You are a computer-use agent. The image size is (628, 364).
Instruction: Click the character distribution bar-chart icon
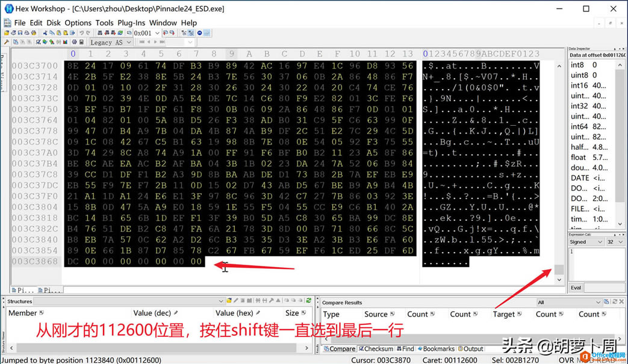coord(65,42)
